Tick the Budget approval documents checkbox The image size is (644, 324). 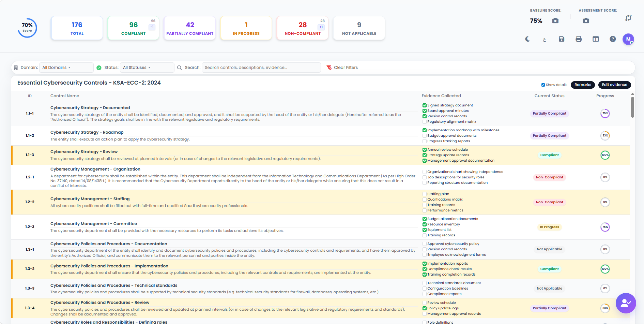click(x=425, y=136)
